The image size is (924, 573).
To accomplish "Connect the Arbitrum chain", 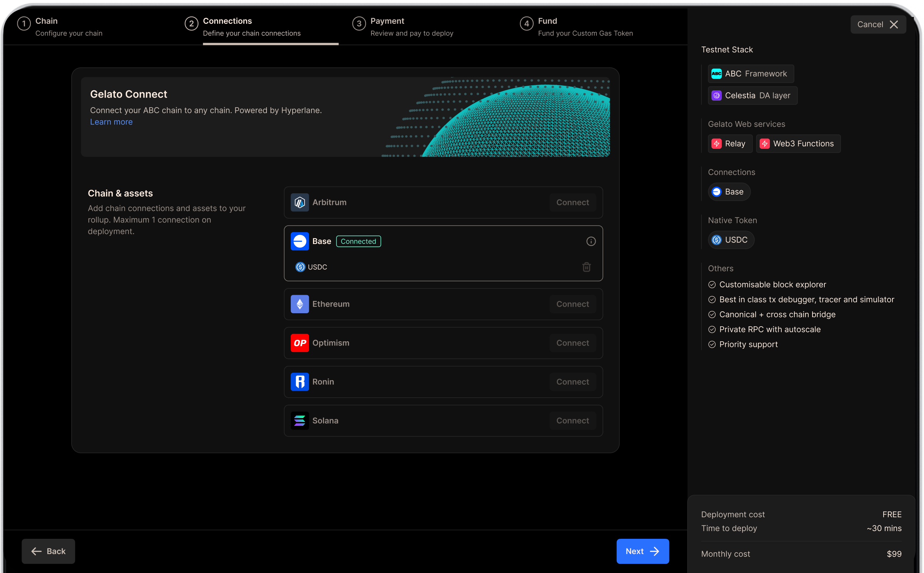I will pyautogui.click(x=572, y=203).
